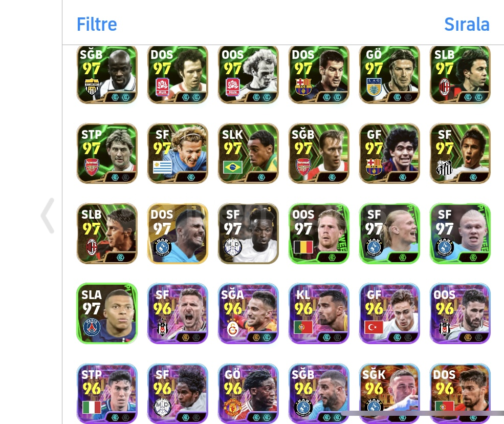Image resolution: width=504 pixels, height=424 pixels.
Task: Pick the SLK 97 Brazil flag card
Action: point(248,154)
